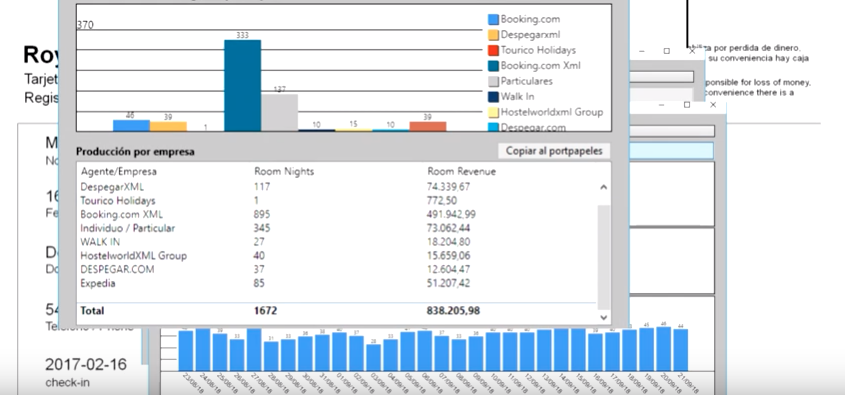Select the Tourico Holidays table row
The width and height of the screenshot is (845, 395).
pyautogui.click(x=337, y=201)
